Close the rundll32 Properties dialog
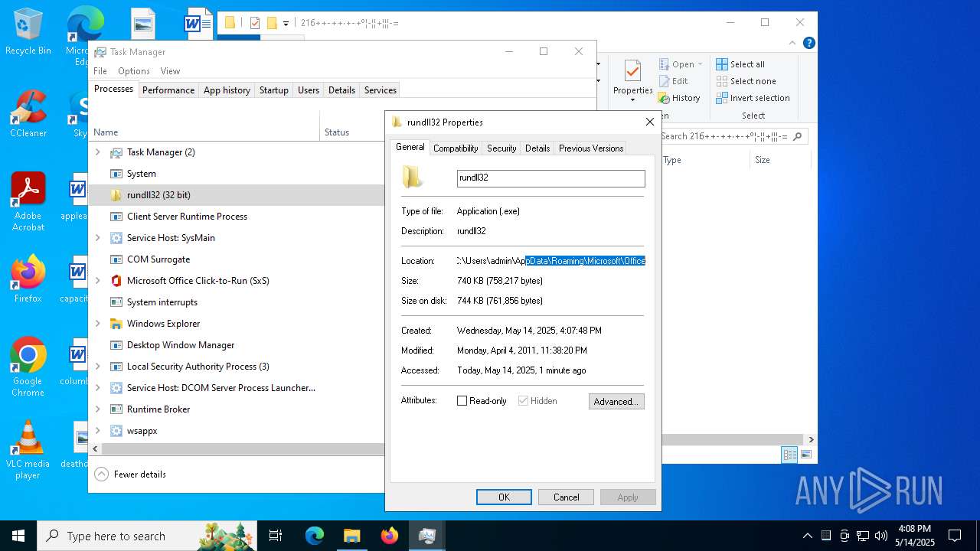The height and width of the screenshot is (551, 980). [x=649, y=122]
